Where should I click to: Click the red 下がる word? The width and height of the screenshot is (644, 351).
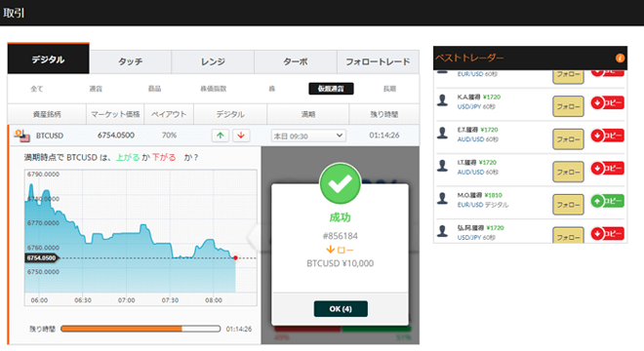[x=164, y=157]
